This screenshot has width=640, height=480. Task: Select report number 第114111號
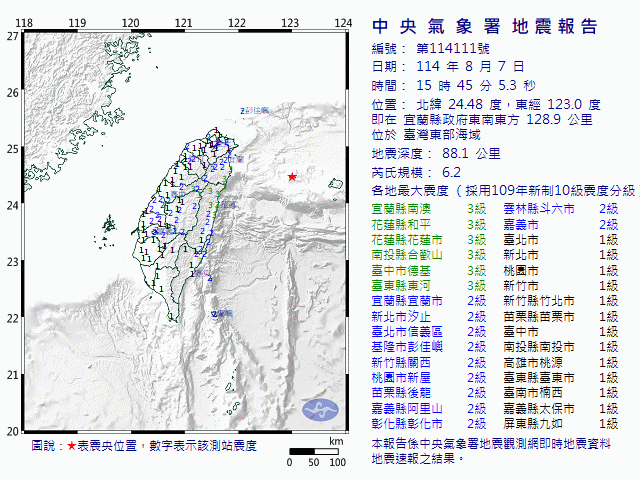pyautogui.click(x=453, y=49)
